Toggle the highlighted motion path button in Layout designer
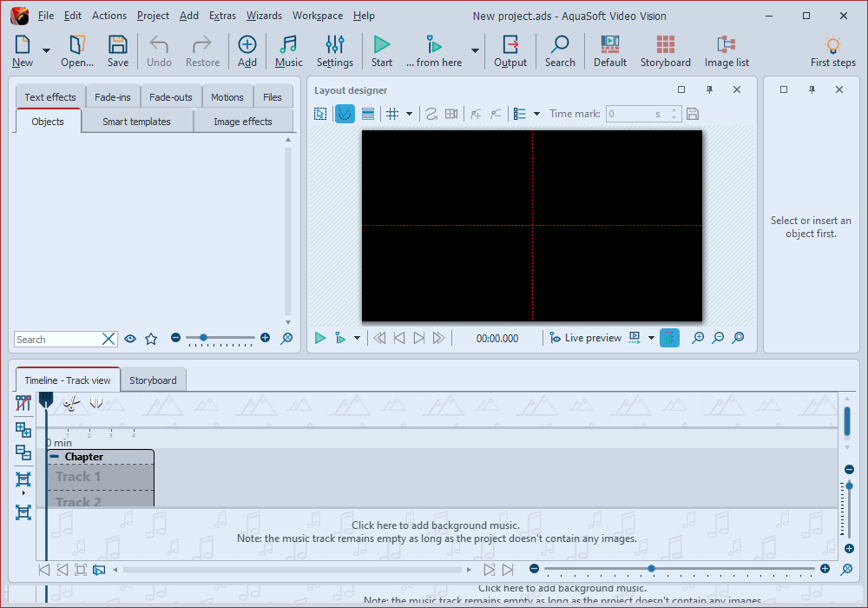 [345, 114]
